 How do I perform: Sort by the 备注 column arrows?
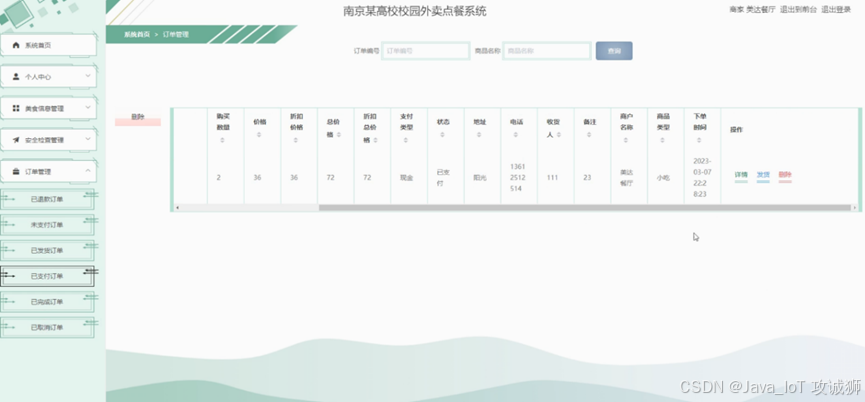(589, 134)
